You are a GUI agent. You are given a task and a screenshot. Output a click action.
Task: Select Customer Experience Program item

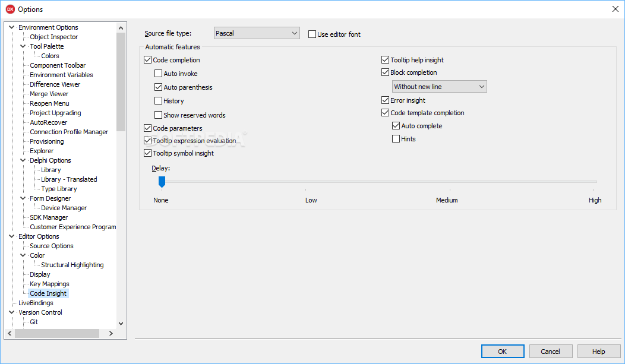point(73,227)
